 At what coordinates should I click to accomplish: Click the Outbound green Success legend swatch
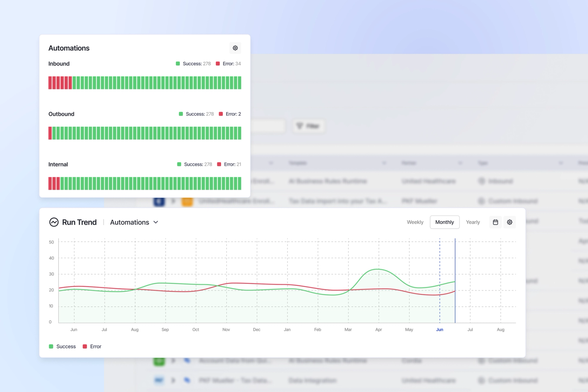[x=181, y=114]
